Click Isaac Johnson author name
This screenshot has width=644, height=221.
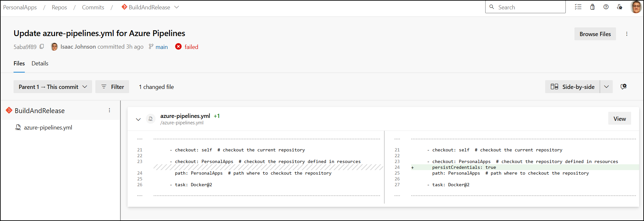click(78, 47)
